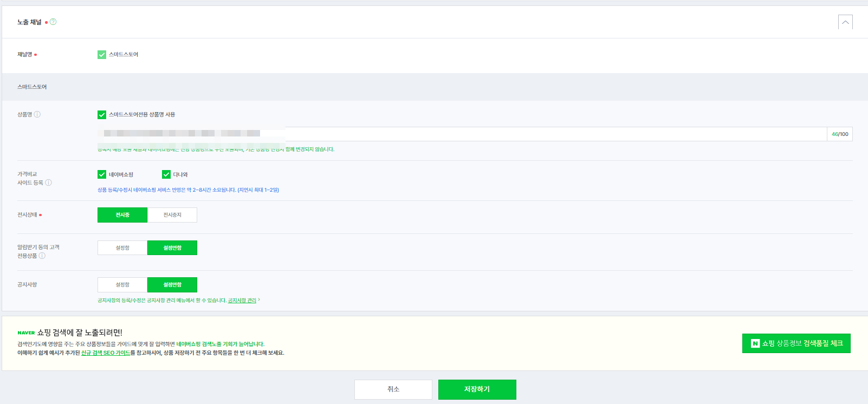
Task: Select 전시중 display status
Action: pos(122,215)
